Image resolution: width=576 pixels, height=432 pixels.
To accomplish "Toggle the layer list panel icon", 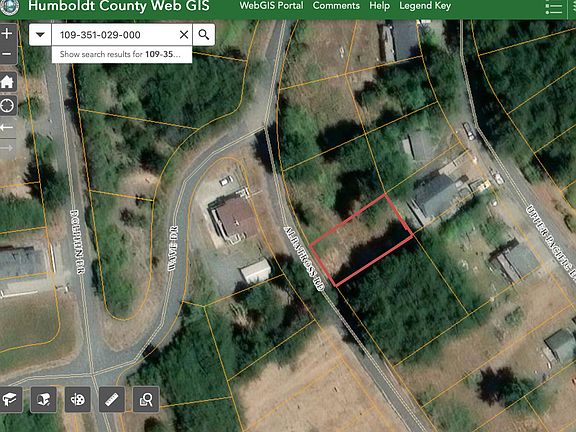I will tap(554, 8).
